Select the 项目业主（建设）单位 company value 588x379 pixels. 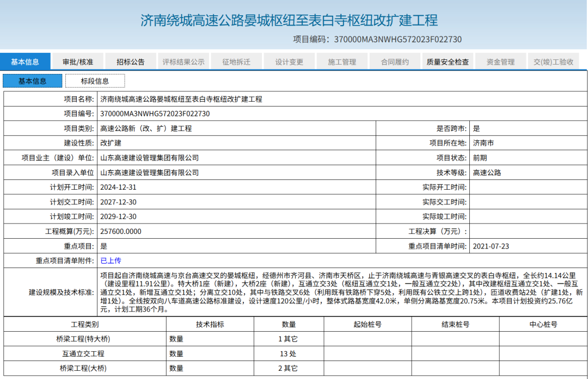point(149,158)
